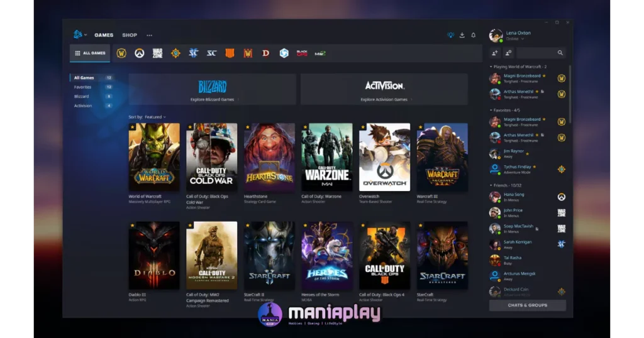Click the StarCraft II icon beside Sarah Kerrigan
Image resolution: width=644 pixels, height=338 pixels.
click(x=562, y=244)
